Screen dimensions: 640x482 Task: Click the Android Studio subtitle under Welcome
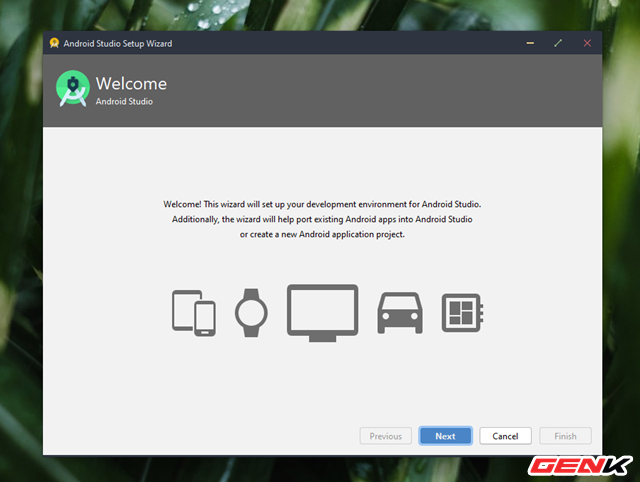pyautogui.click(x=124, y=102)
